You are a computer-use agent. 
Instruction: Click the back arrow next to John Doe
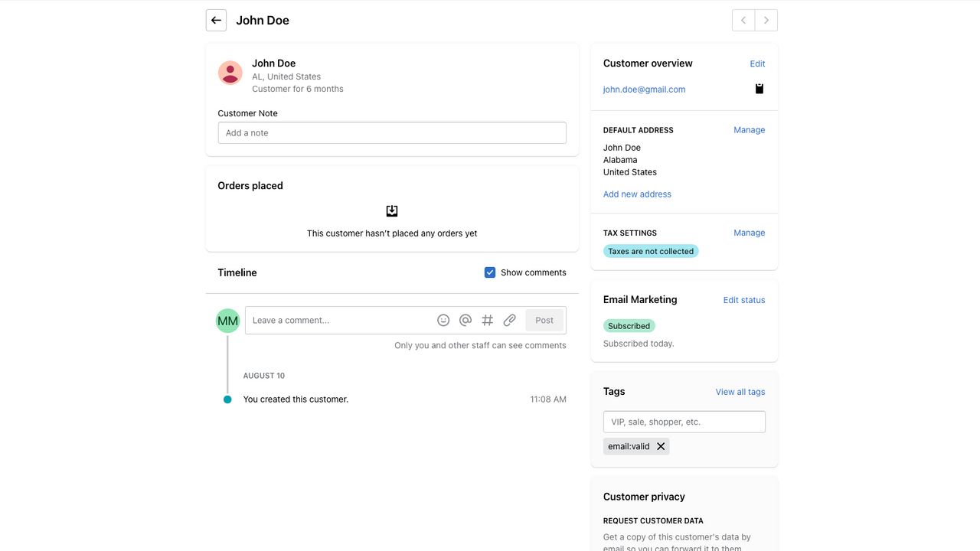pos(215,20)
